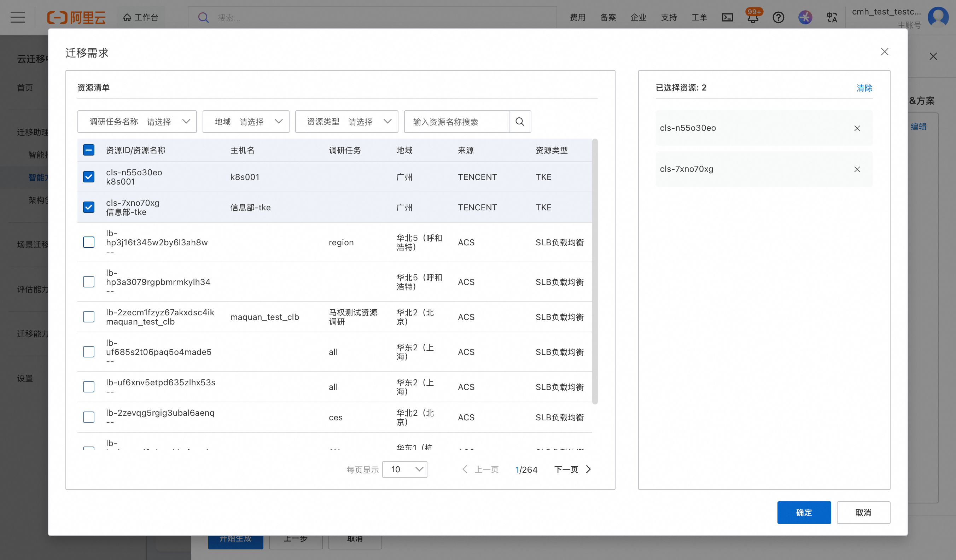The image size is (956, 560).
Task: Open the hamburger menu icon
Action: (17, 17)
